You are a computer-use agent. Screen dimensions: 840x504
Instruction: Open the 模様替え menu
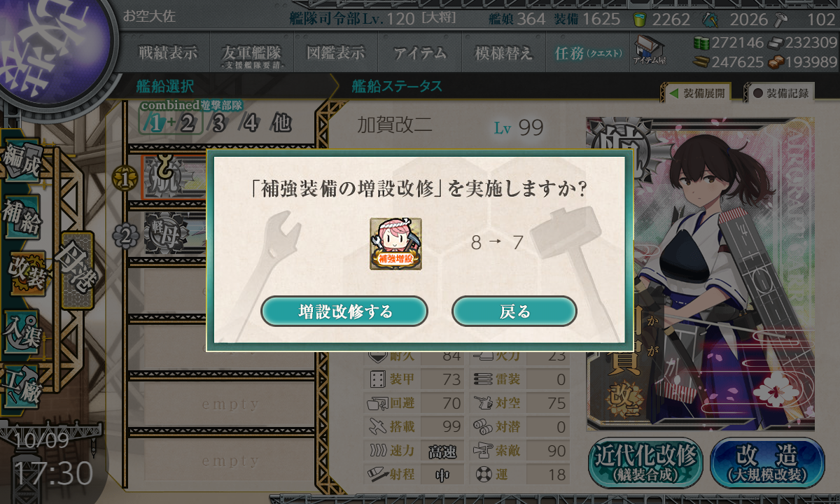point(503,53)
